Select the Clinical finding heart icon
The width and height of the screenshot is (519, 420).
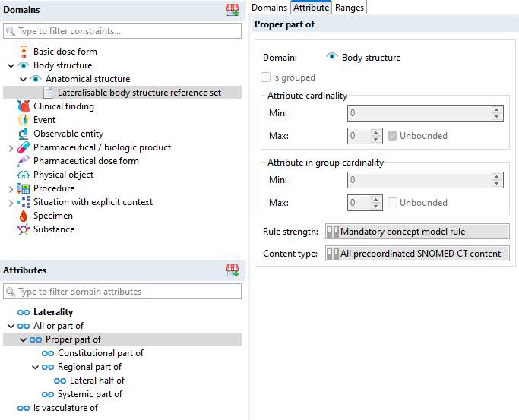(24, 106)
